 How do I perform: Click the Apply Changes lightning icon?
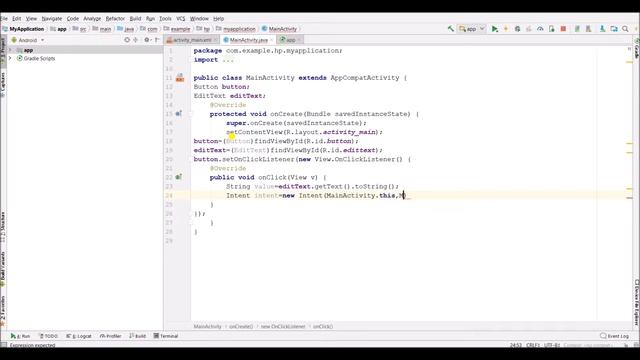pyautogui.click(x=506, y=29)
